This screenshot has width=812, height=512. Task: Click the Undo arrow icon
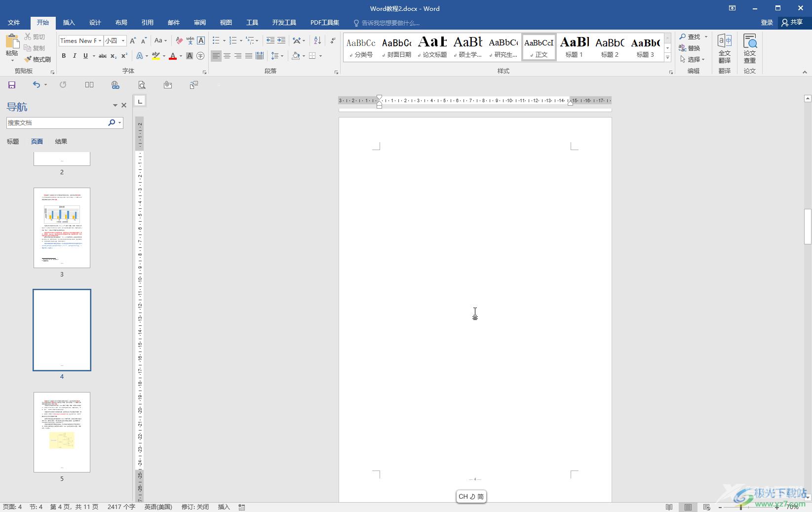[36, 85]
